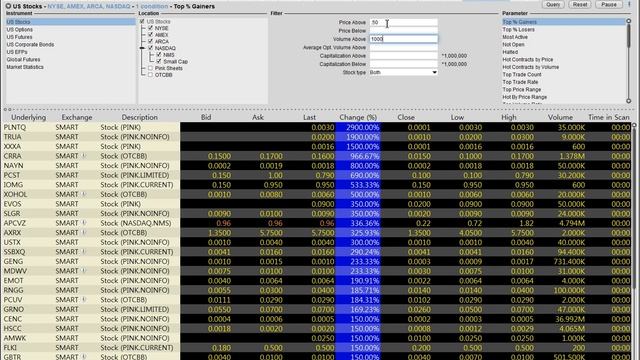Click the FLKI ticker symbol
The width and height of the screenshot is (640, 360).
[10, 347]
